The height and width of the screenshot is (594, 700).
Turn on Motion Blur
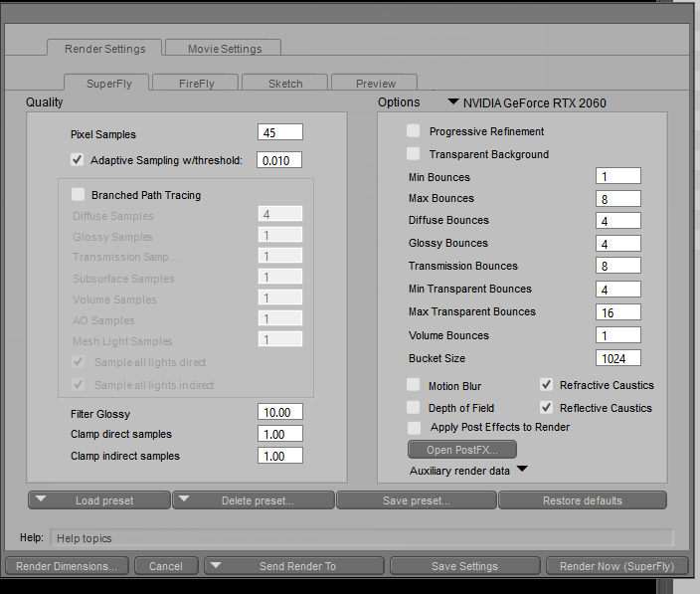414,385
